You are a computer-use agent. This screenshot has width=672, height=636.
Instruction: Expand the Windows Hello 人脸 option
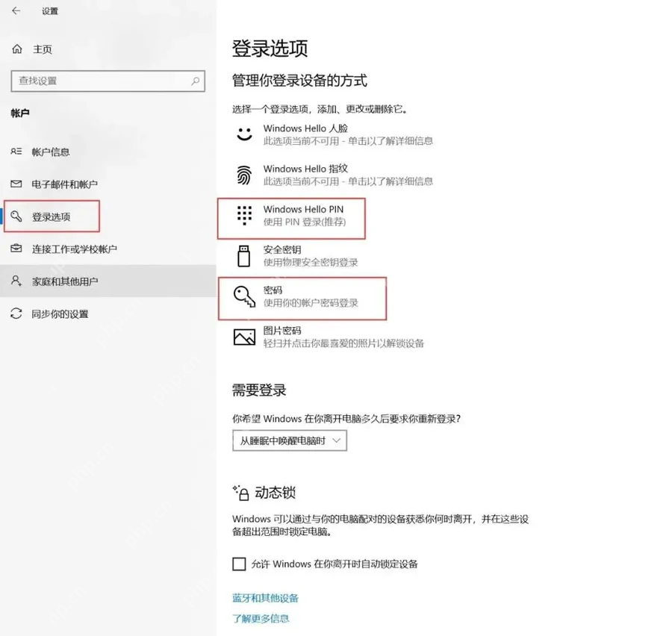(x=335, y=134)
